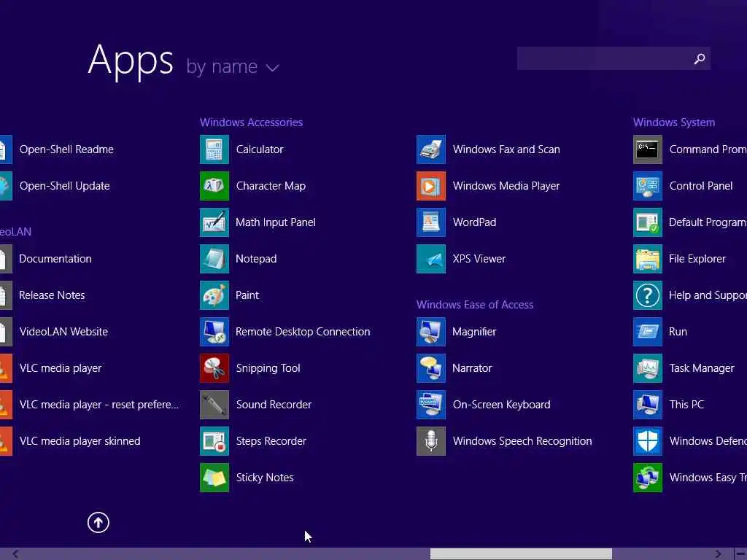This screenshot has height=560, width=747.
Task: Click the Windows Ease of Access header
Action: 475,305
